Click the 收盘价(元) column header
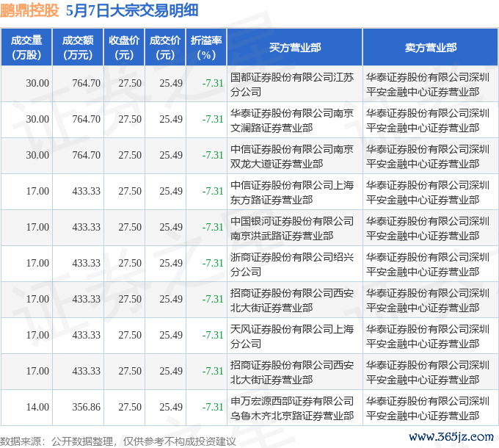The width and height of the screenshot is (499, 448). [x=124, y=48]
